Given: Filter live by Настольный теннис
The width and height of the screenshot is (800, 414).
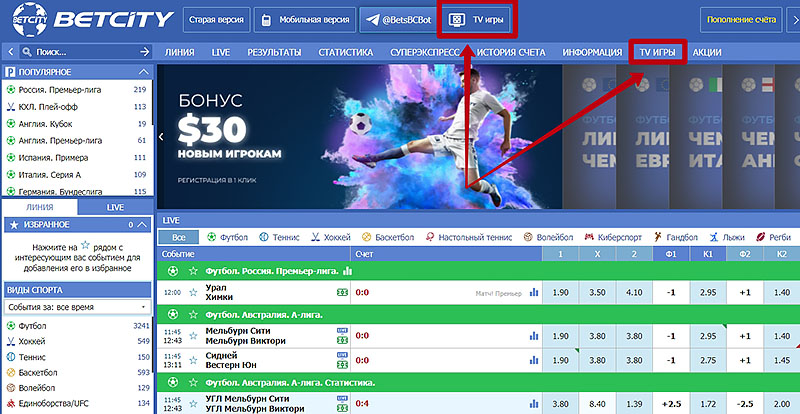Looking at the screenshot, I should point(468,237).
